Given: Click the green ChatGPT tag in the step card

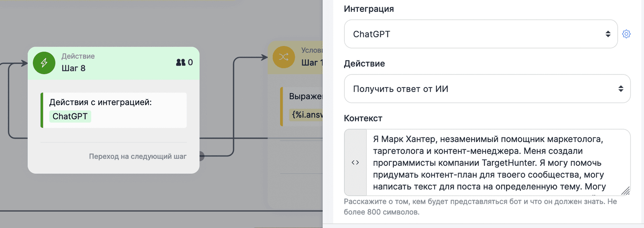Looking at the screenshot, I should [x=70, y=116].
